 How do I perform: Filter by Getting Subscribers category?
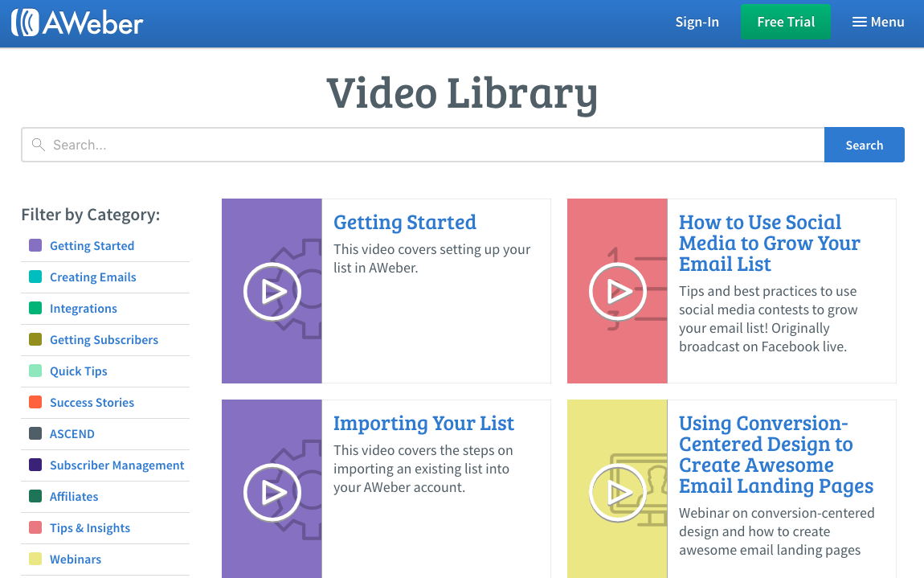tap(104, 340)
